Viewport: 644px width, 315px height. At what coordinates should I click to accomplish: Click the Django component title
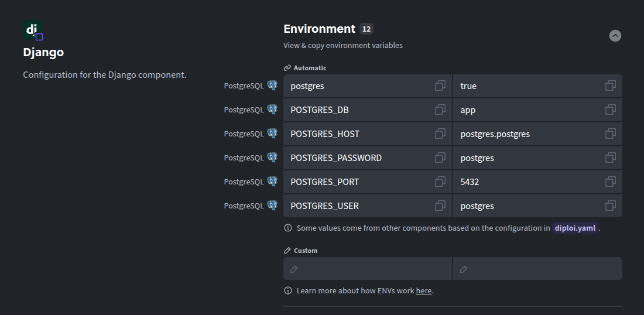click(x=43, y=53)
